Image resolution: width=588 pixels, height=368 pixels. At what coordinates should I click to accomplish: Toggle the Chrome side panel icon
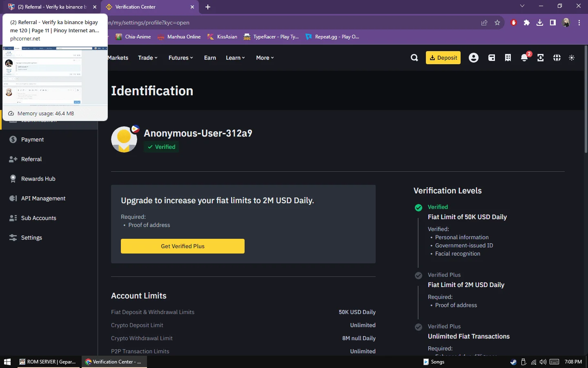click(x=553, y=22)
